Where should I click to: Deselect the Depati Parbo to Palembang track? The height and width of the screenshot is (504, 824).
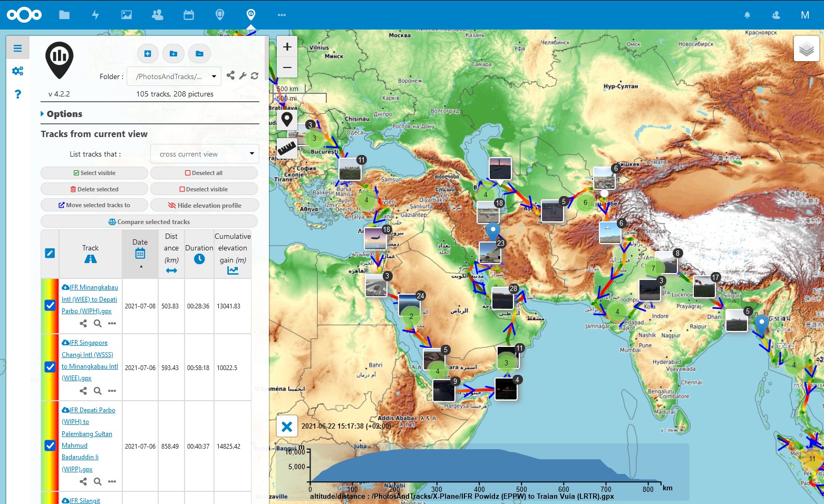[50, 445]
